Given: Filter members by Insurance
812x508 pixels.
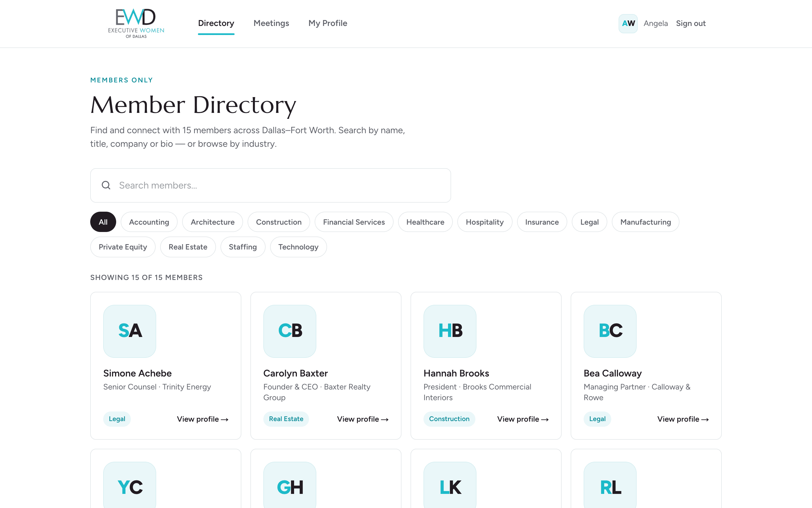Looking at the screenshot, I should 542,222.
